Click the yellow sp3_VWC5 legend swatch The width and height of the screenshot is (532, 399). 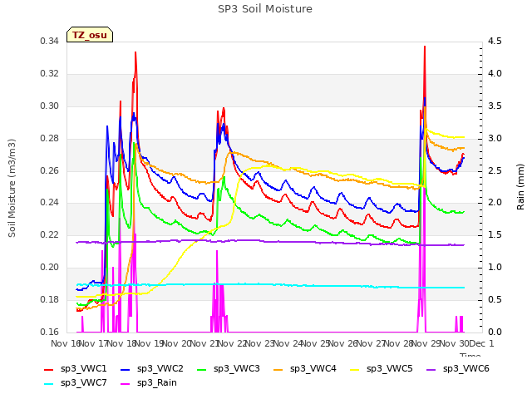coord(355,369)
